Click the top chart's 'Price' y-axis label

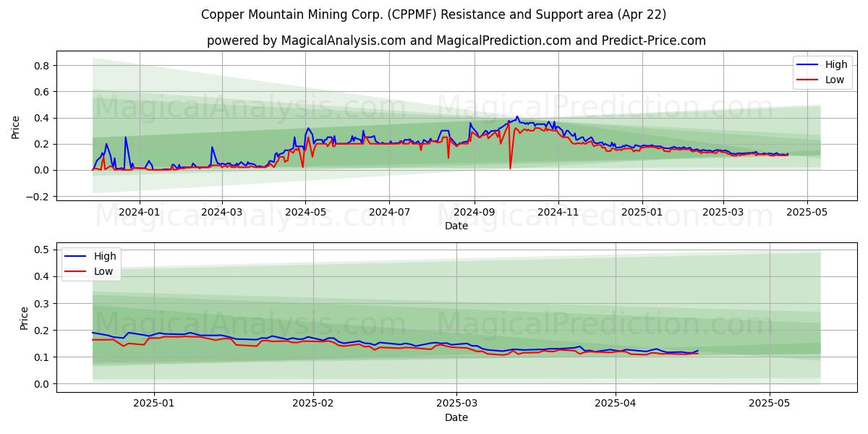(x=16, y=126)
